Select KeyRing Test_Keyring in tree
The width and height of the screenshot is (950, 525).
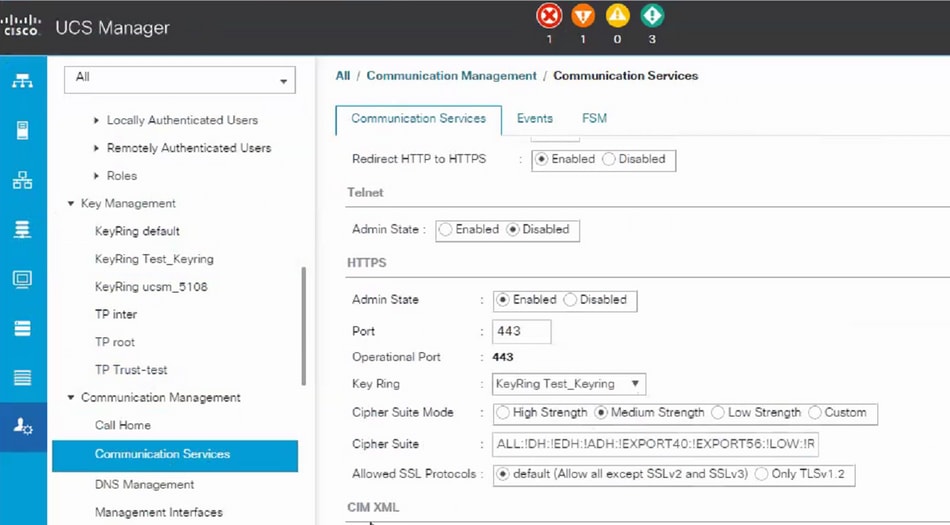[x=154, y=259]
